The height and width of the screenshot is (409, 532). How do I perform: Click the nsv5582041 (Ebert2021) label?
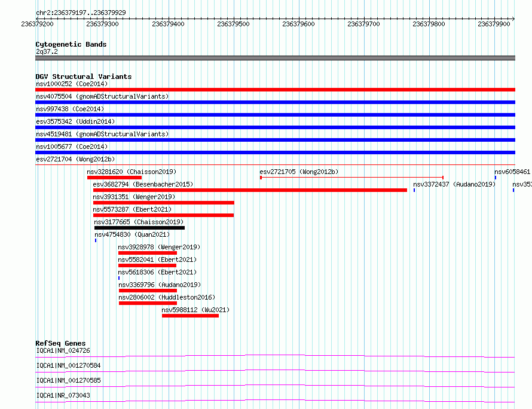[157, 260]
